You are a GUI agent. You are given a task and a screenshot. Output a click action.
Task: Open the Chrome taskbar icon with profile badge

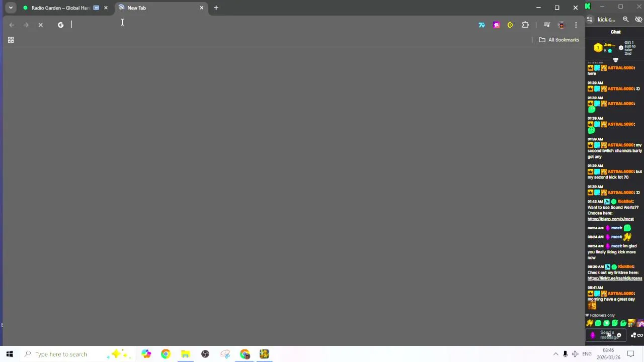coord(245,354)
